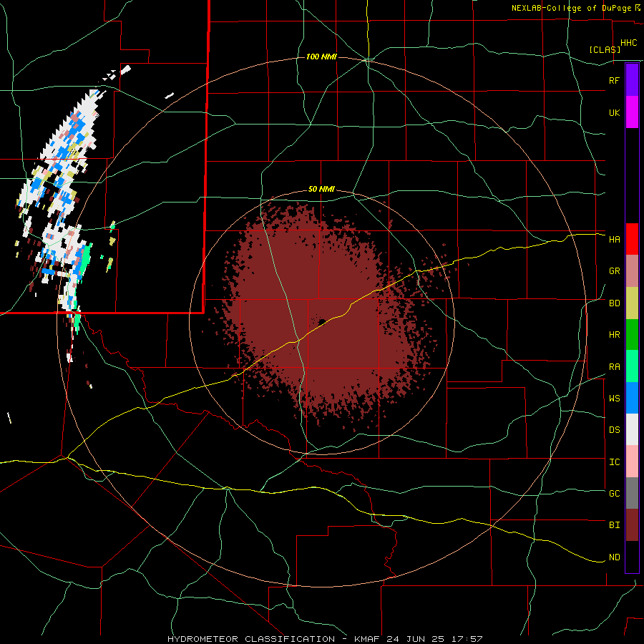Image resolution: width=644 pixels, height=644 pixels.
Task: Click the light green RA rain swatch
Action: (632, 366)
